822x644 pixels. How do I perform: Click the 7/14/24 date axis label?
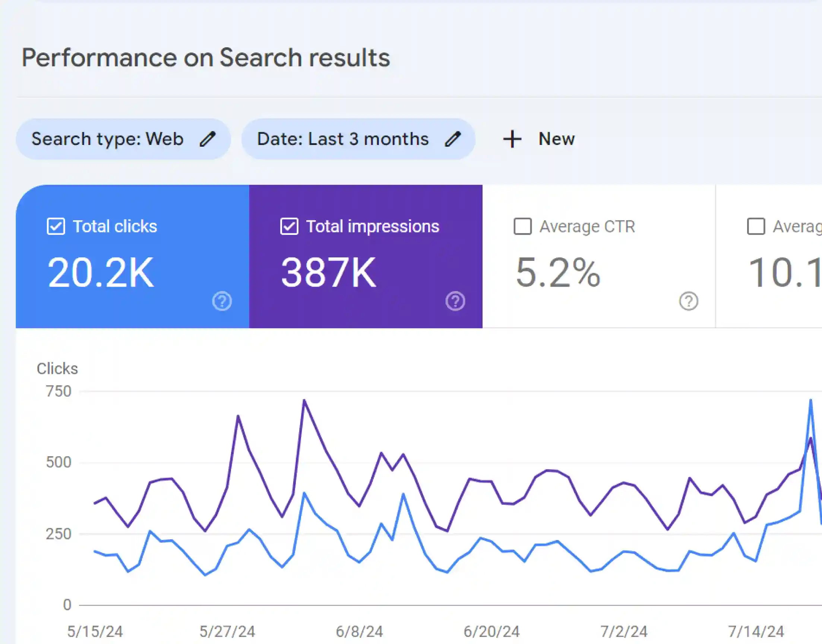tap(756, 632)
